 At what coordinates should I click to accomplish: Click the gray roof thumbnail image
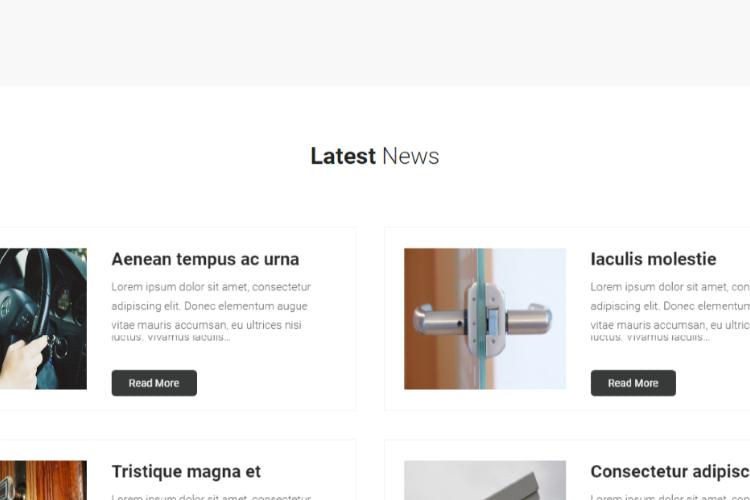[485, 480]
